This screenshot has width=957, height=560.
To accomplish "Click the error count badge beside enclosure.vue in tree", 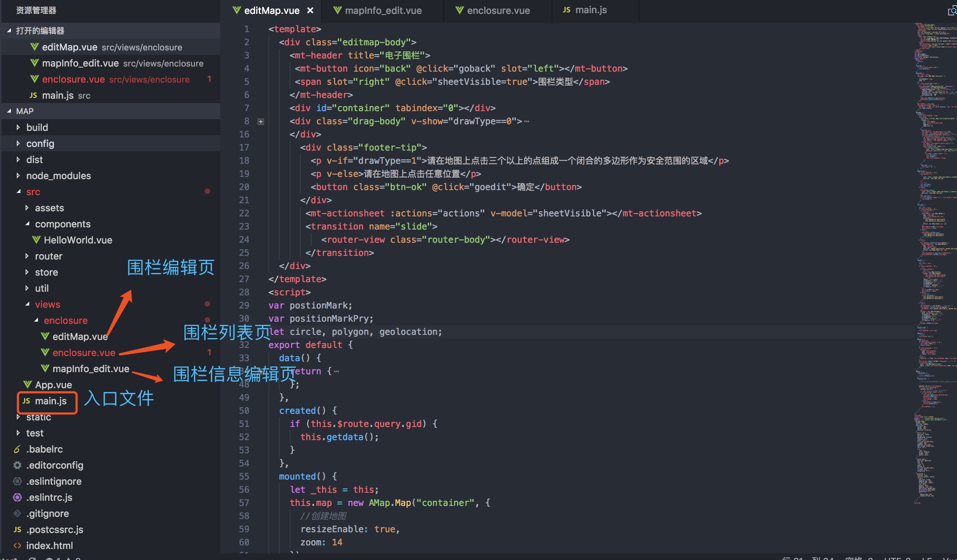I will (209, 352).
